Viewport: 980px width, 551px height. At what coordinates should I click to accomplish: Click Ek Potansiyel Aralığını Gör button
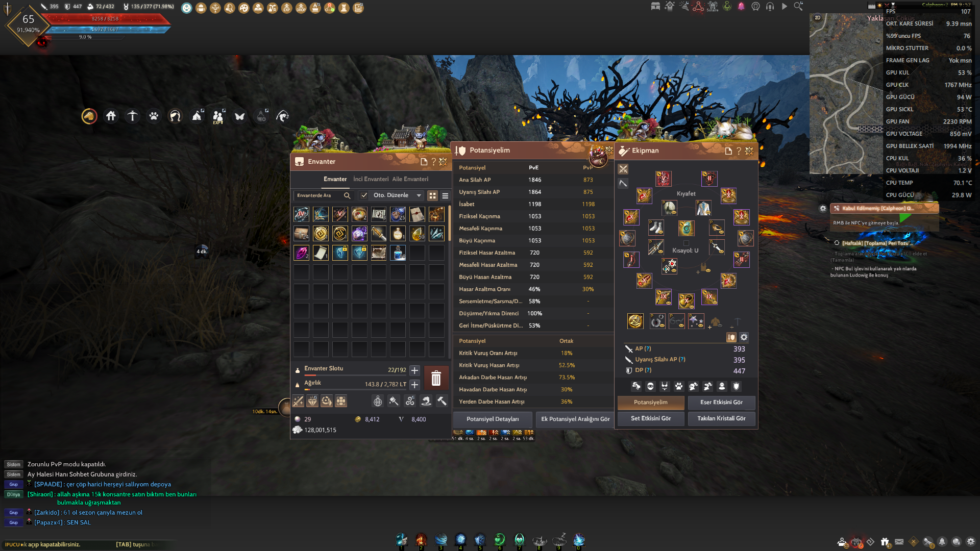coord(575,419)
